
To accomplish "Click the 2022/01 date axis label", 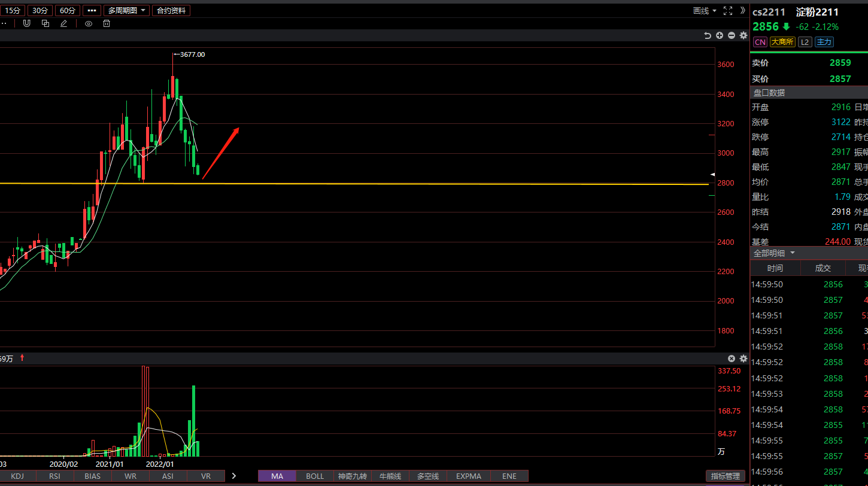I will pyautogui.click(x=160, y=464).
